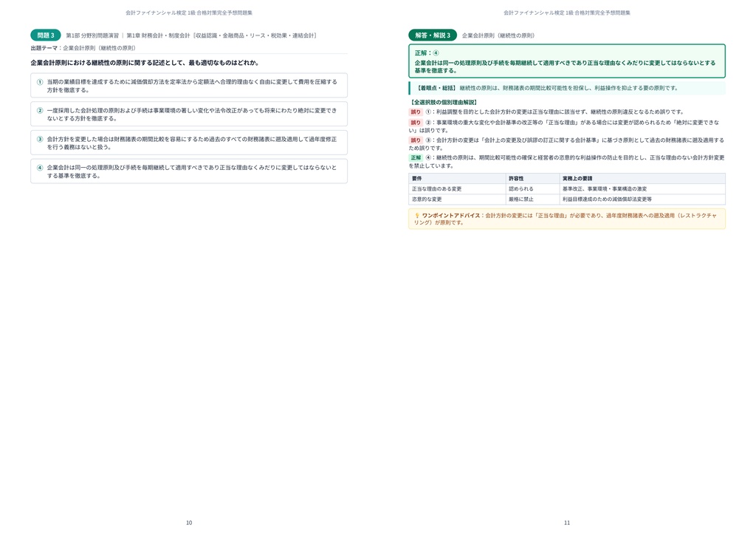Click the 【全選択肢の個別理由解説】 heading
The height and width of the screenshot is (535, 756).
click(444, 102)
